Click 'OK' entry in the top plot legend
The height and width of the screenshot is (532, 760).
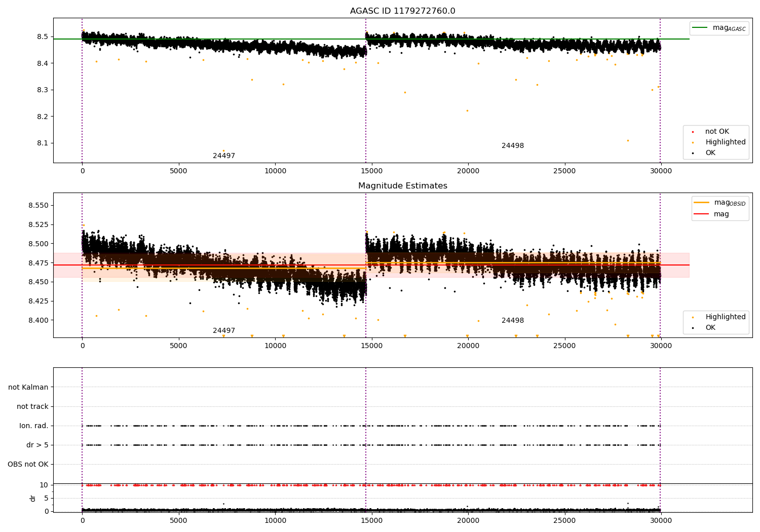(710, 153)
